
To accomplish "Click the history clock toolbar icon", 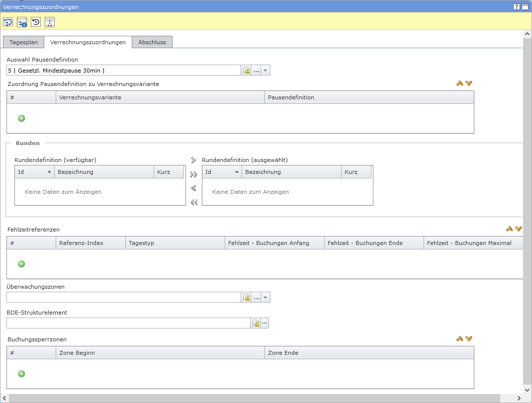I will [x=36, y=22].
